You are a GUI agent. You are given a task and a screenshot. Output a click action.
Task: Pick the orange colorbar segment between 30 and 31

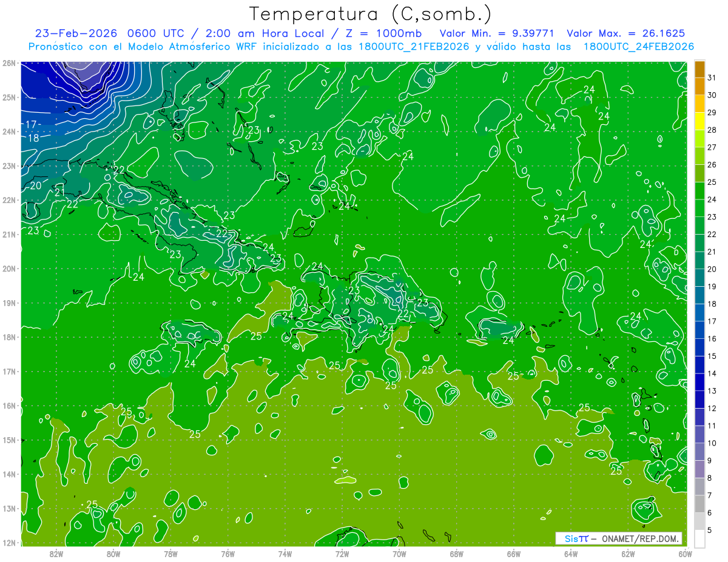pyautogui.click(x=699, y=87)
